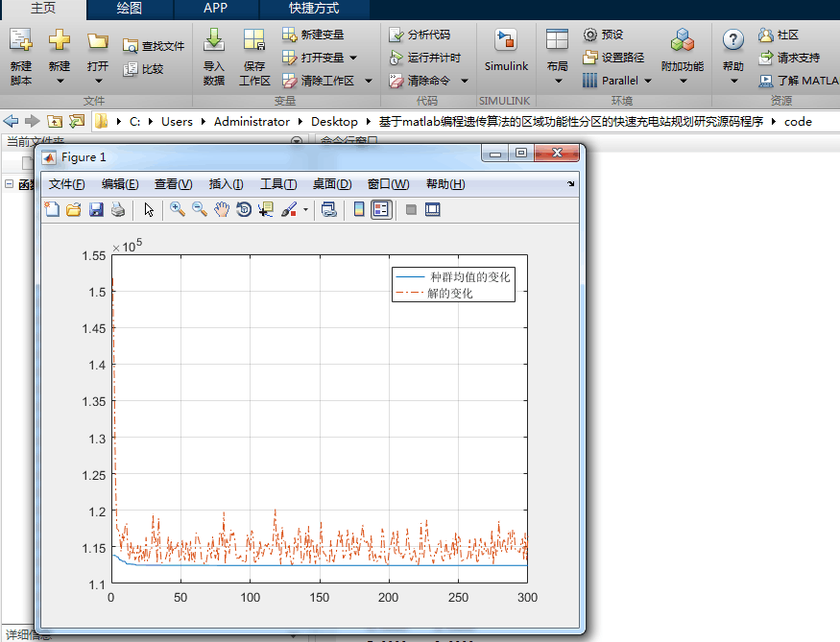Click New Figure icon in Figure 1 toolbar
This screenshot has height=642, width=840.
52,209
